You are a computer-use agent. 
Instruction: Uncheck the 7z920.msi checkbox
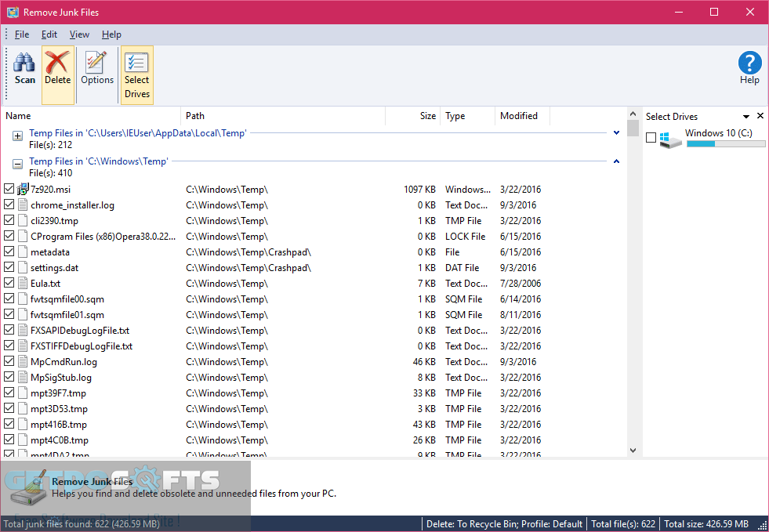(9, 188)
